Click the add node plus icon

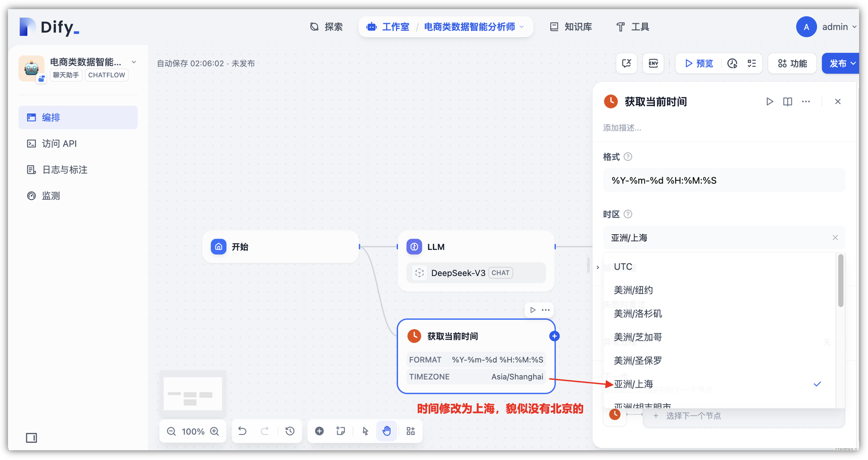319,431
